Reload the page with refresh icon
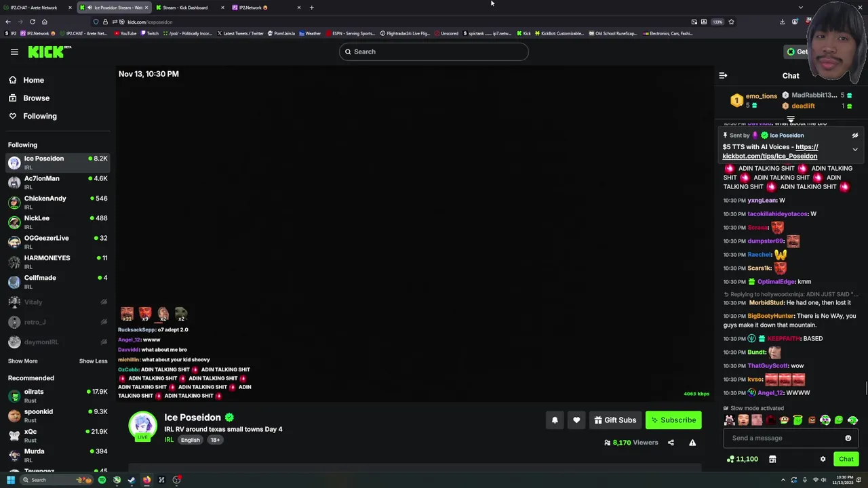 [x=32, y=22]
